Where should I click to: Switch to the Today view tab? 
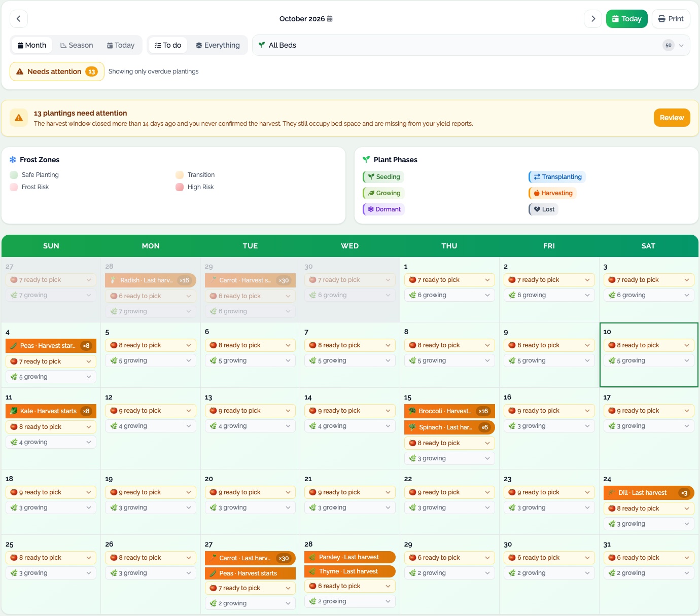pos(121,45)
